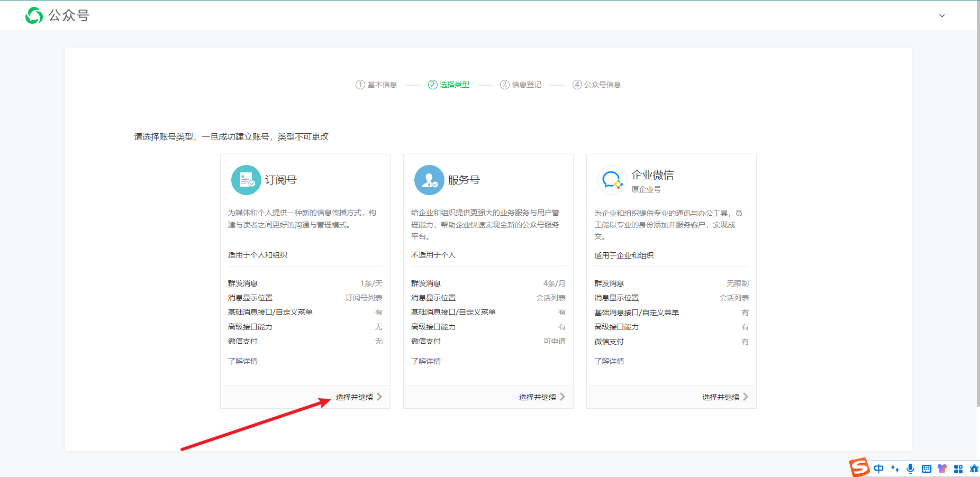Click 适用于个人和组织 text

coord(258,255)
